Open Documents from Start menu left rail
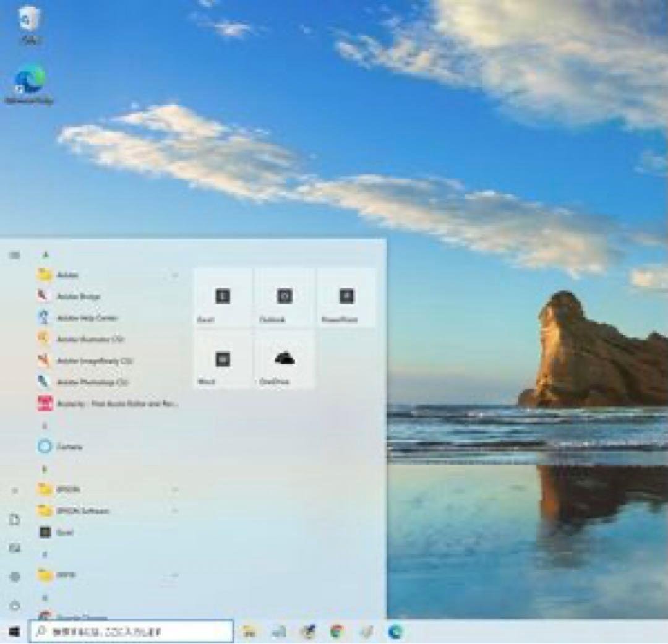This screenshot has width=668, height=644. click(14, 520)
